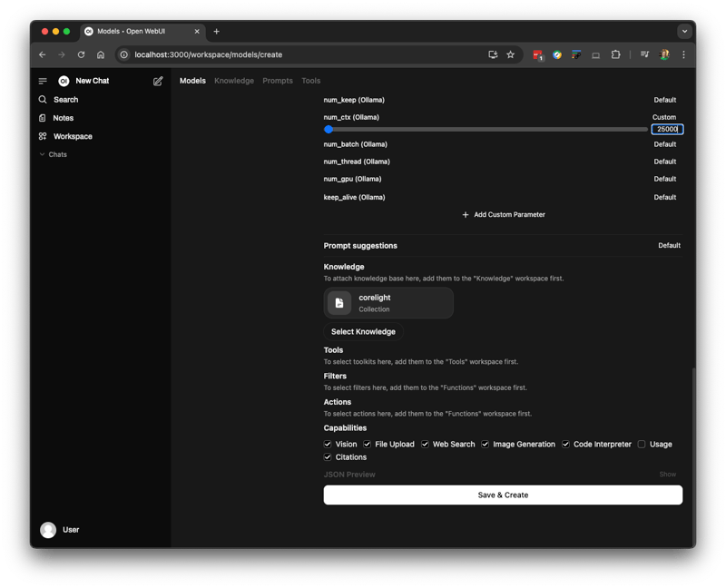The height and width of the screenshot is (588, 726).
Task: Click the corelight collection document icon
Action: (339, 303)
